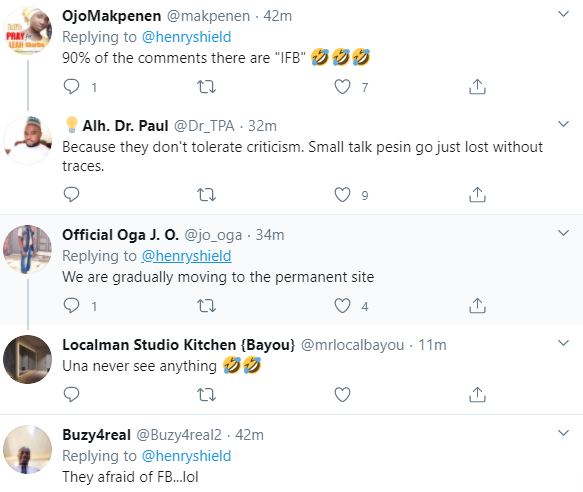Open underlined @henryshield link in Oga J. O. tweet

tap(186, 256)
